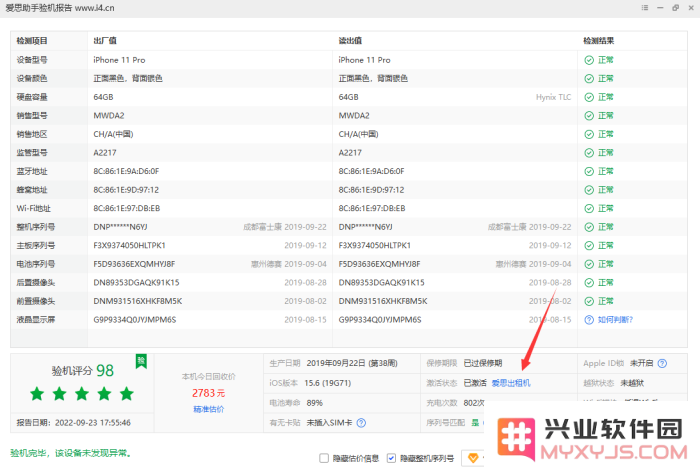The image size is (700, 476).
Task: Click the 检测结果 column header
Action: (599, 41)
